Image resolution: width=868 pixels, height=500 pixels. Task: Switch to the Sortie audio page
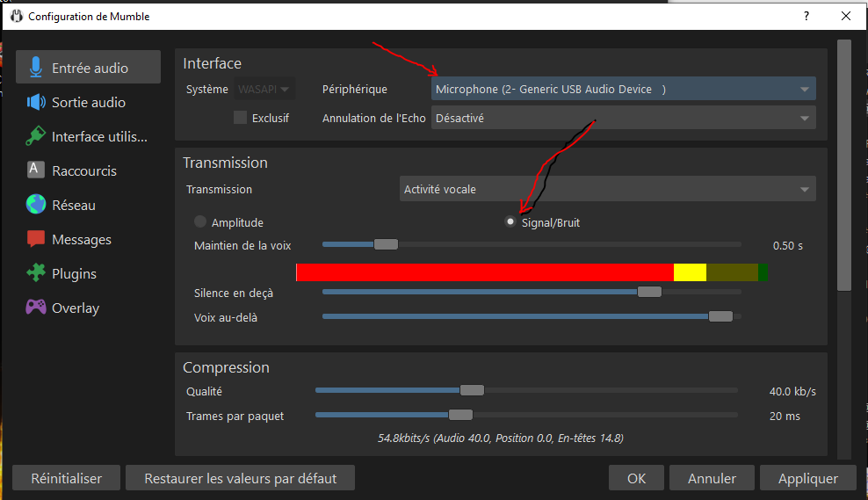coord(88,102)
